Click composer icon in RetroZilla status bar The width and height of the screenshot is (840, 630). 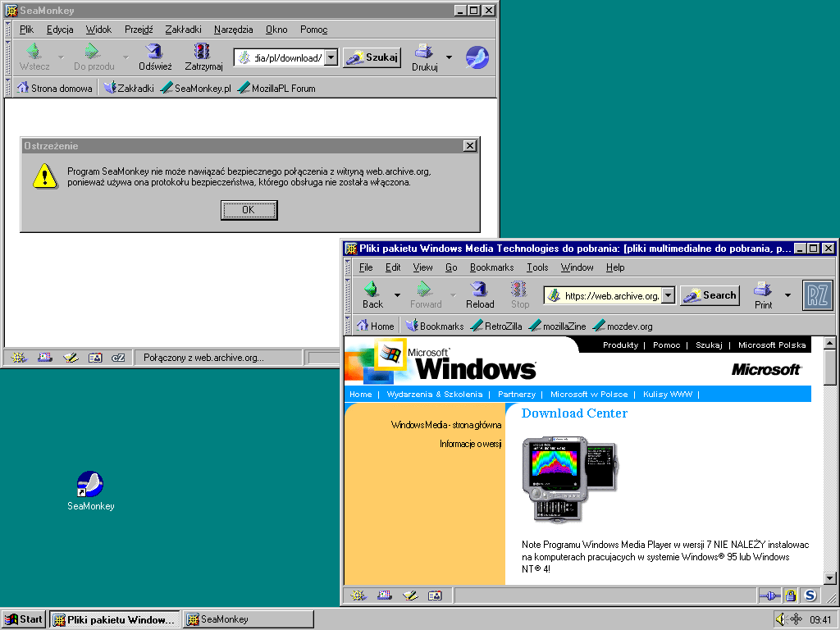pyautogui.click(x=410, y=596)
